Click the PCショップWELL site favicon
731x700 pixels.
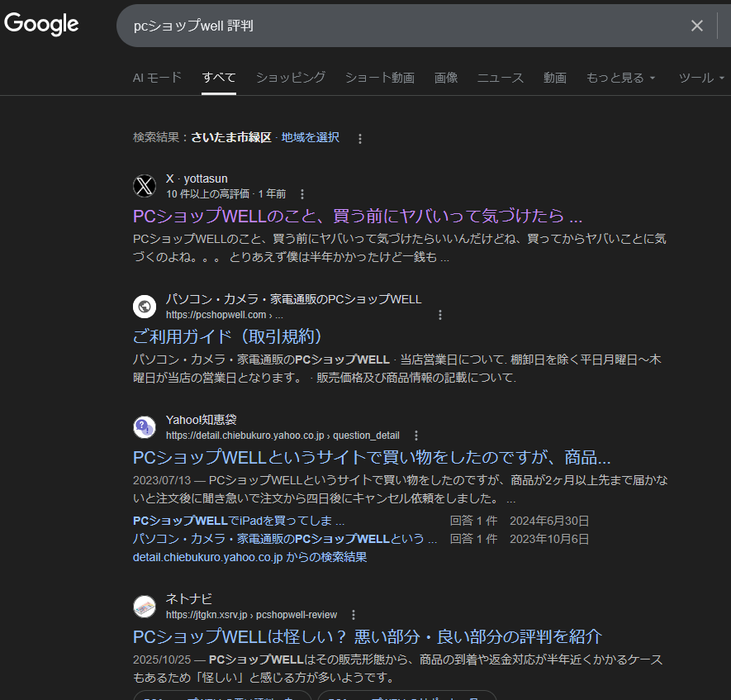(145, 306)
